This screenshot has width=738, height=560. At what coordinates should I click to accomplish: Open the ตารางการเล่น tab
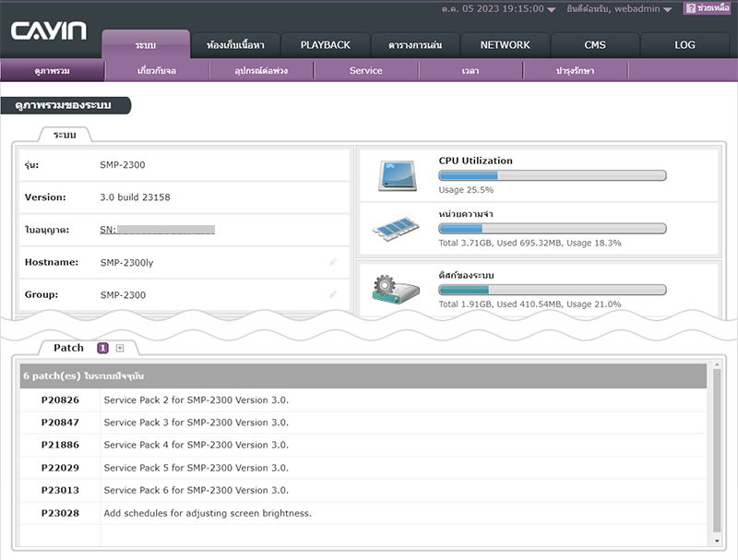[x=415, y=45]
